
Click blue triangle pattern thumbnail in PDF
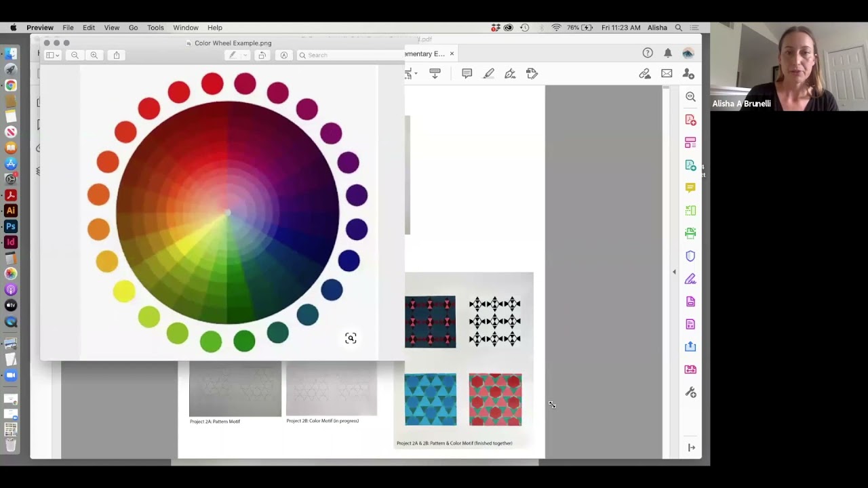(431, 399)
